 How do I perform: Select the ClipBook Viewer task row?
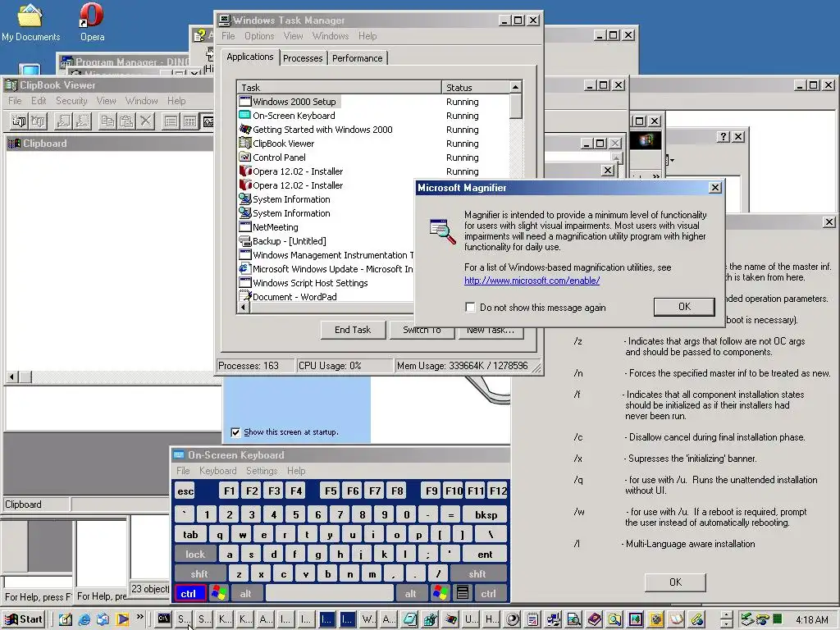coord(374,144)
